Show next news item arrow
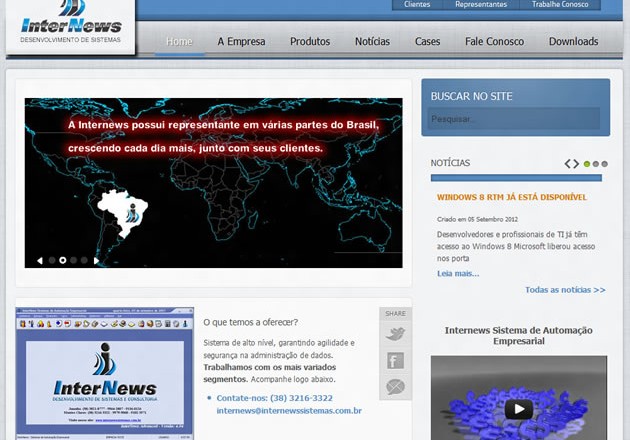630x440 pixels. click(576, 164)
